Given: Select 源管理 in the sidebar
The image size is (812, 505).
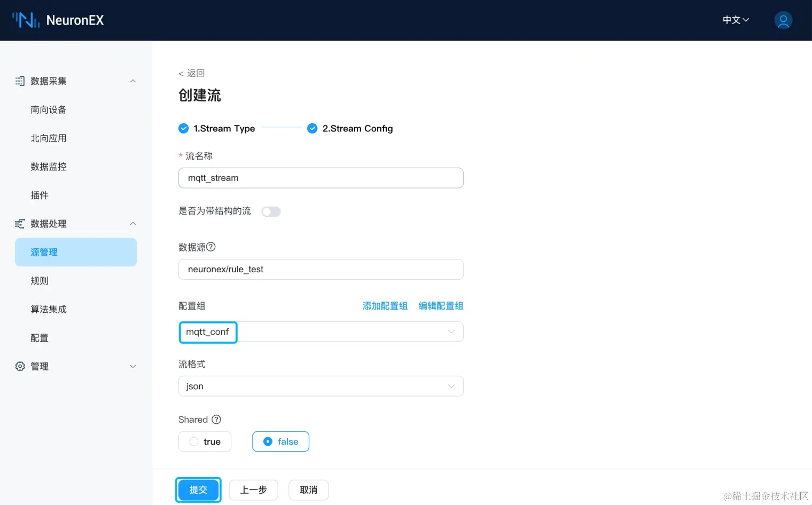Looking at the screenshot, I should click(x=76, y=252).
